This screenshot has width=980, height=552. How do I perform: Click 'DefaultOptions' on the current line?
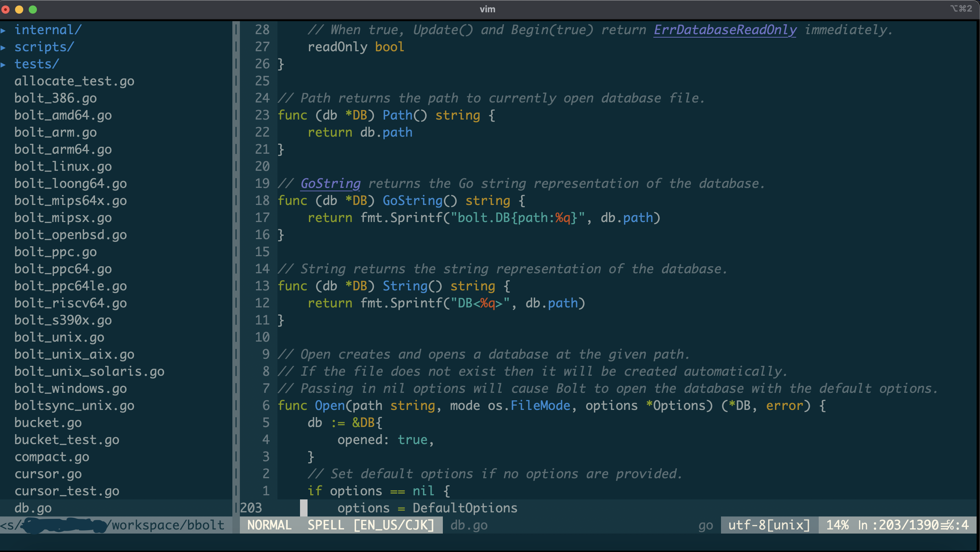click(465, 508)
